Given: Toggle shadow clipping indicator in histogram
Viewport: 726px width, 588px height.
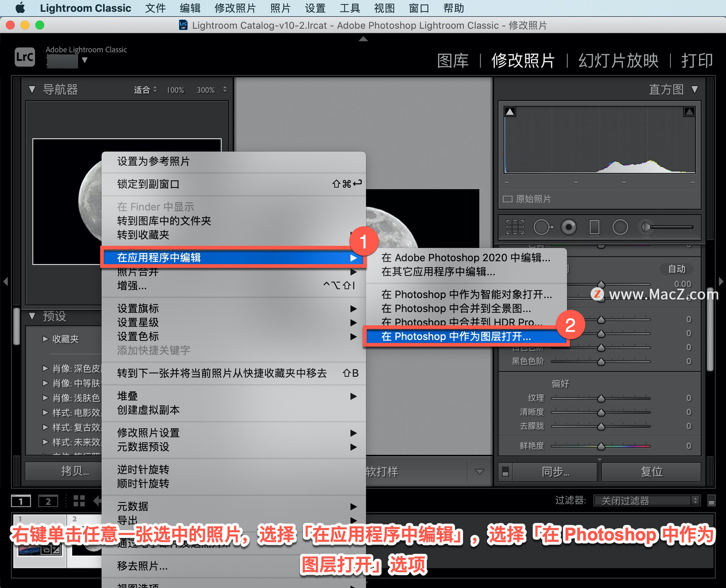Looking at the screenshot, I should click(x=510, y=112).
